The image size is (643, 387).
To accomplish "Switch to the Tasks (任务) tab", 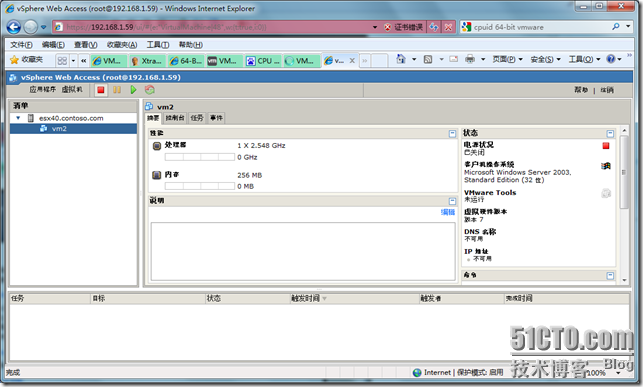I will (197, 118).
